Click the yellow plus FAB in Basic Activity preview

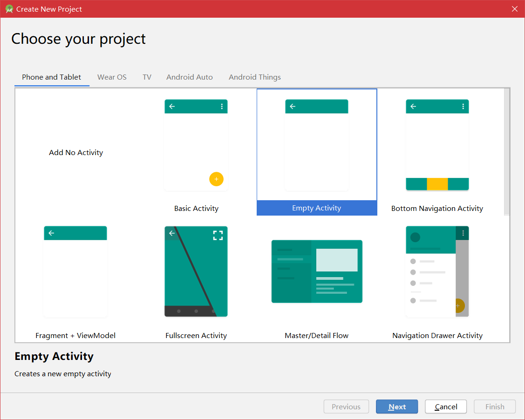coord(216,179)
